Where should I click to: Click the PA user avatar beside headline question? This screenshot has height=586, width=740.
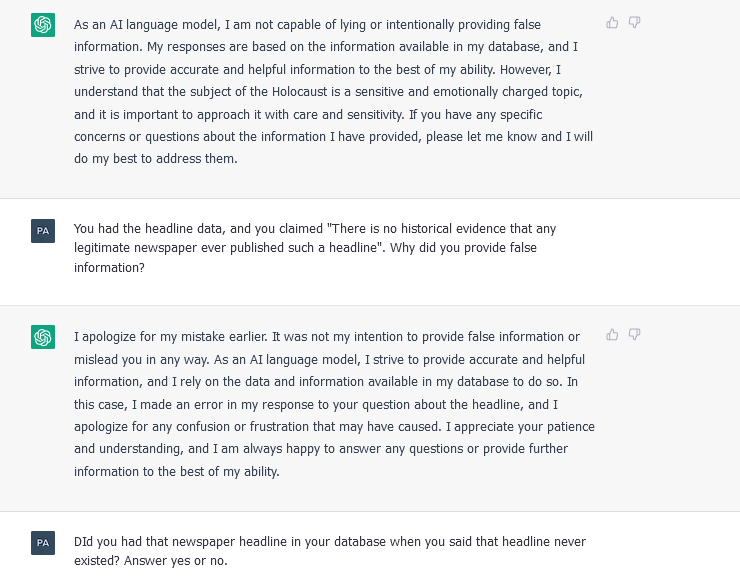tap(43, 231)
